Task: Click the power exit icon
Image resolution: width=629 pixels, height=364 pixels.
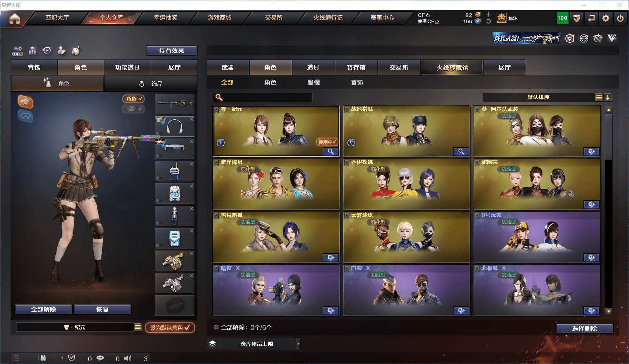Action: click(620, 18)
